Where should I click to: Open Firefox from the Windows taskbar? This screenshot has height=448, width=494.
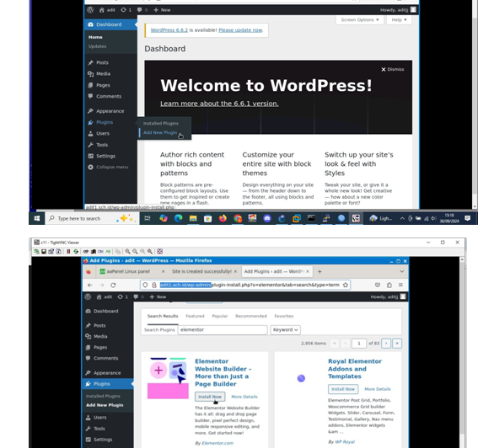tap(223, 218)
